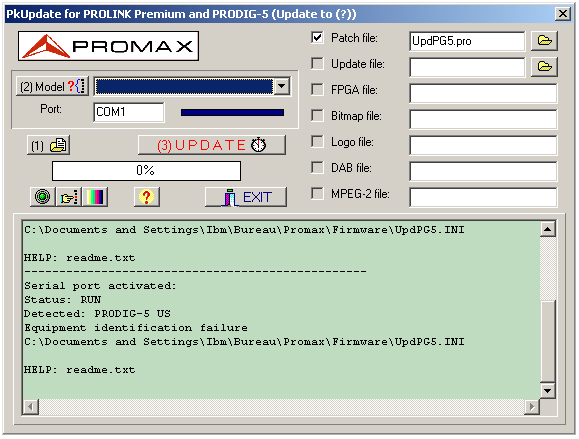Start the (3) UPDATE button

[x=212, y=145]
